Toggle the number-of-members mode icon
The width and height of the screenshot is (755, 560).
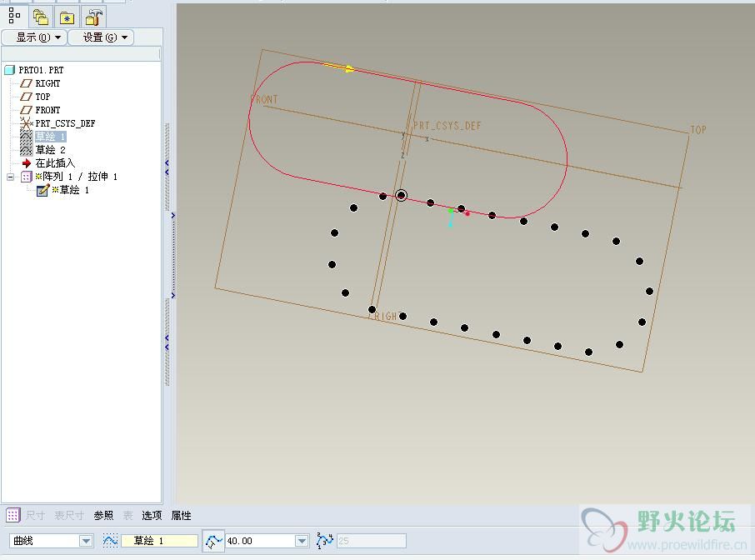pos(324,540)
